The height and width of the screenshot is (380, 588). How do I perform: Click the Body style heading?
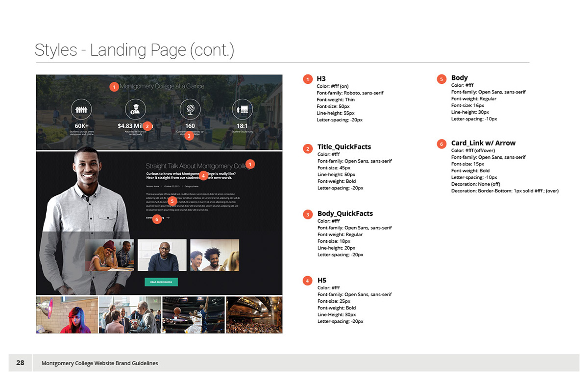click(x=460, y=78)
